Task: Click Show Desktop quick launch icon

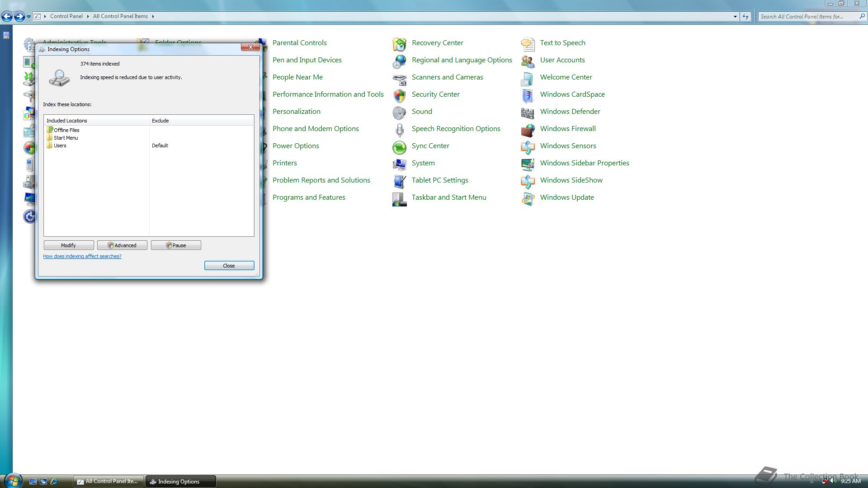Action: pyautogui.click(x=33, y=481)
